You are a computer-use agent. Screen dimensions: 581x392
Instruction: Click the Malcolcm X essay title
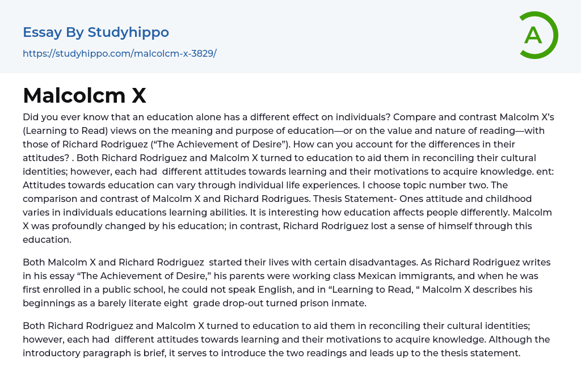[85, 96]
